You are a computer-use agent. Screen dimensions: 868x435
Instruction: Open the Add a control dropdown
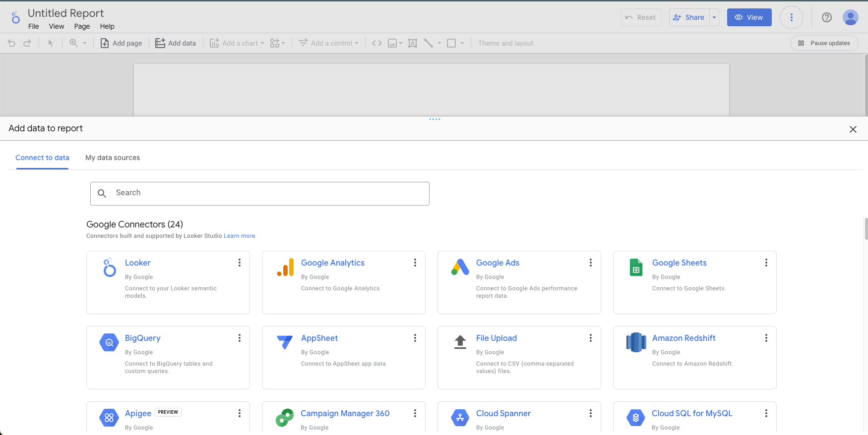coord(328,43)
